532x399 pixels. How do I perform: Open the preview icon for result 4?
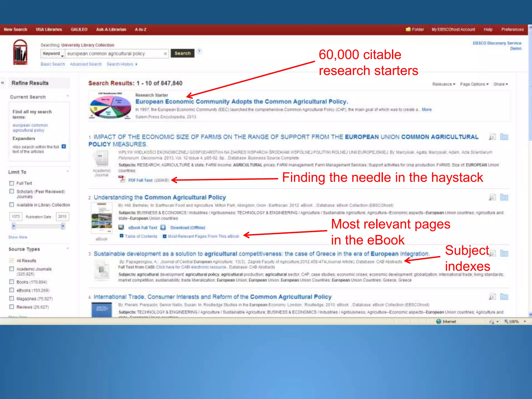(x=492, y=297)
